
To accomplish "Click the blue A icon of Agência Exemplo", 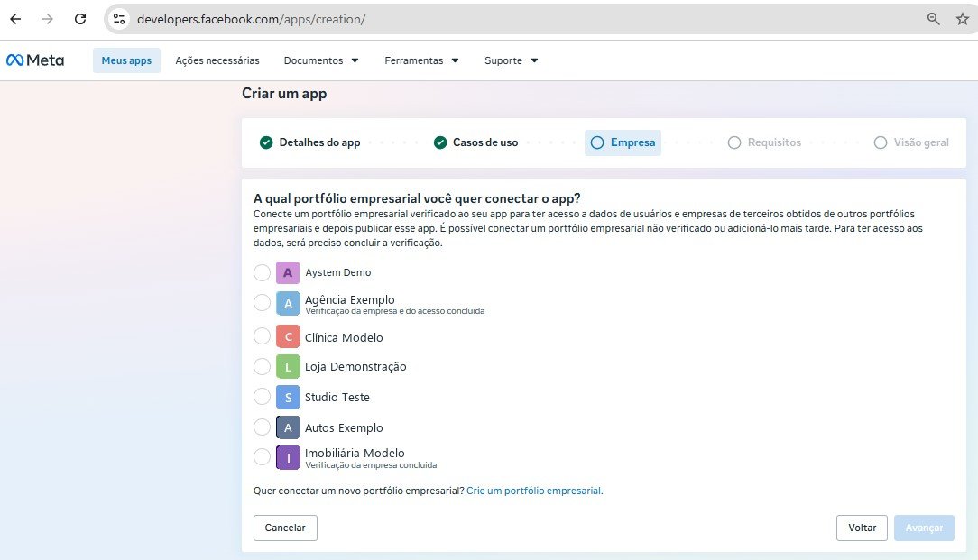I will 288,304.
